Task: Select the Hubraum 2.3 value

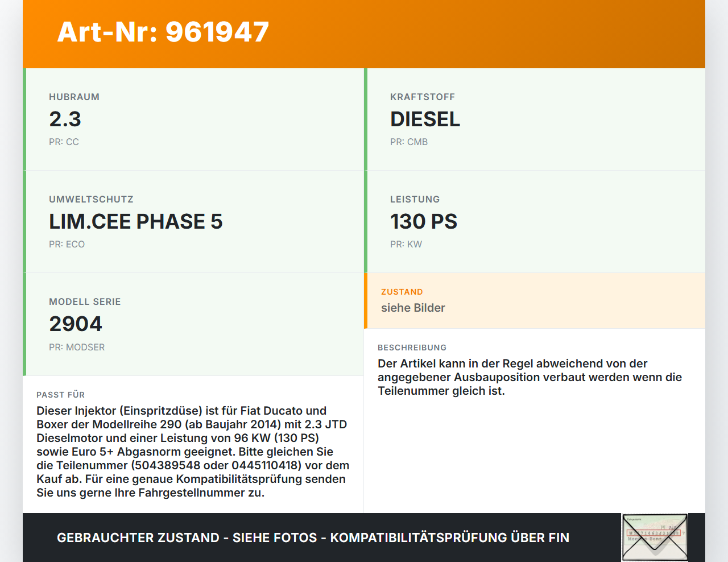Action: (65, 119)
